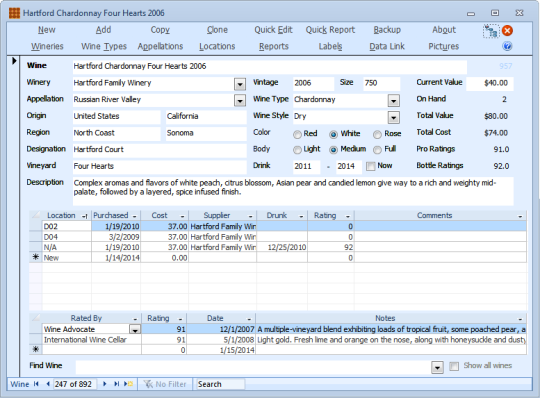Open Pictures
The width and height of the screenshot is (540, 398).
[x=444, y=46]
